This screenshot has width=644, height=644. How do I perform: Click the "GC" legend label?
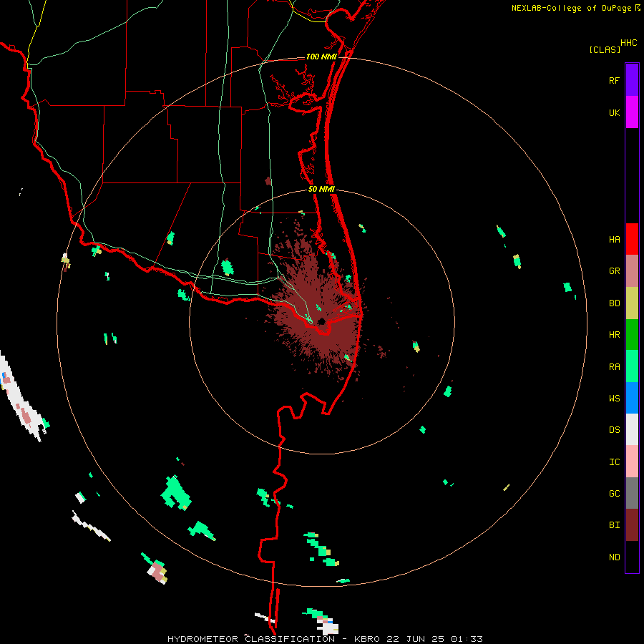(614, 493)
